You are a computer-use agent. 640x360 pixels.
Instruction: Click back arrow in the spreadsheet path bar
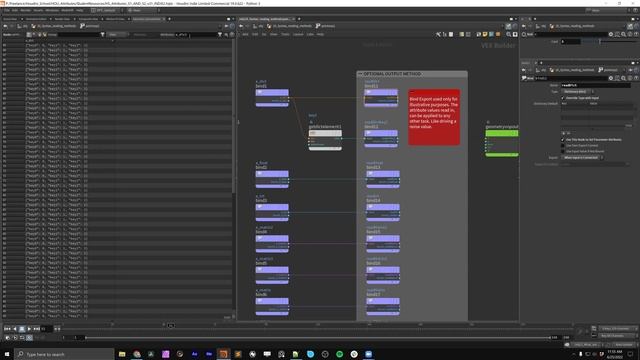click(5, 26)
